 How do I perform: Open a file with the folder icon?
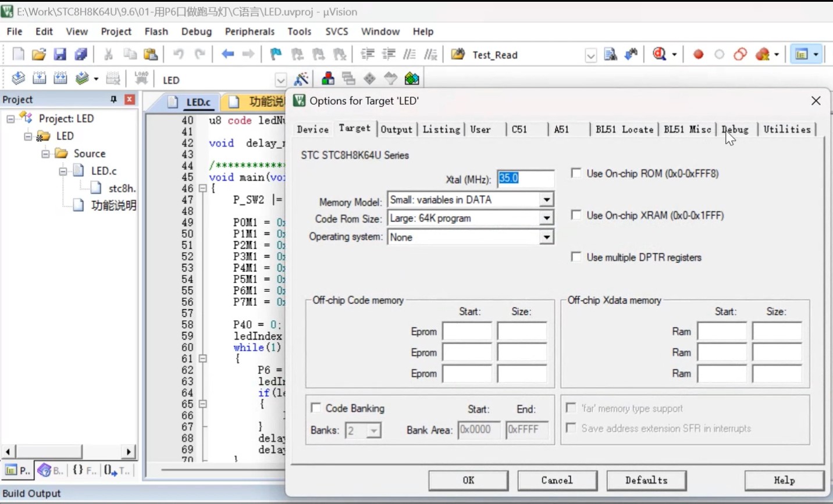pos(39,54)
